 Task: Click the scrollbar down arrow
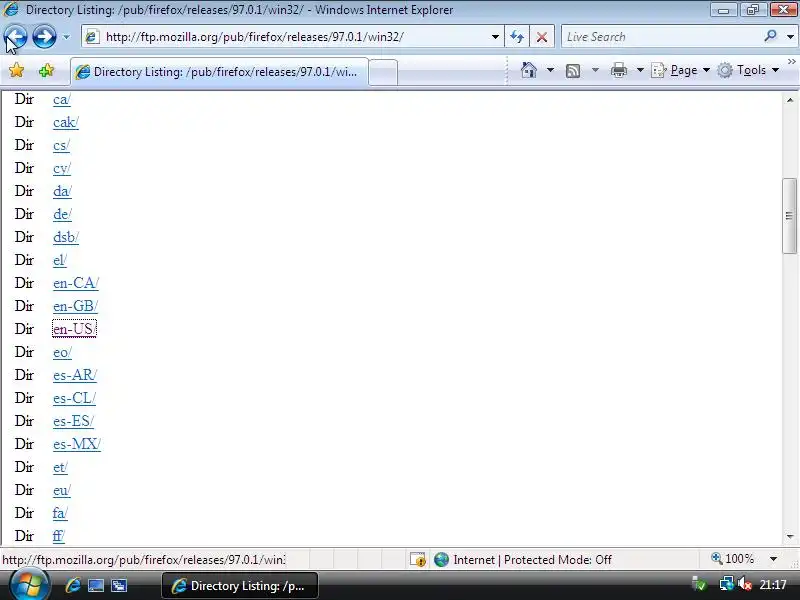click(x=790, y=536)
